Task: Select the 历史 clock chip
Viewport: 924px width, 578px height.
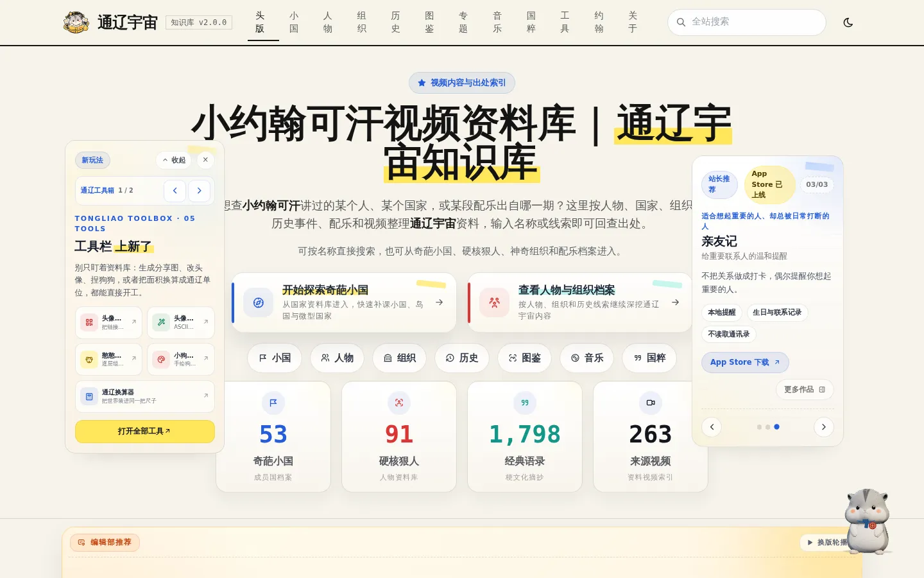Action: click(x=462, y=358)
